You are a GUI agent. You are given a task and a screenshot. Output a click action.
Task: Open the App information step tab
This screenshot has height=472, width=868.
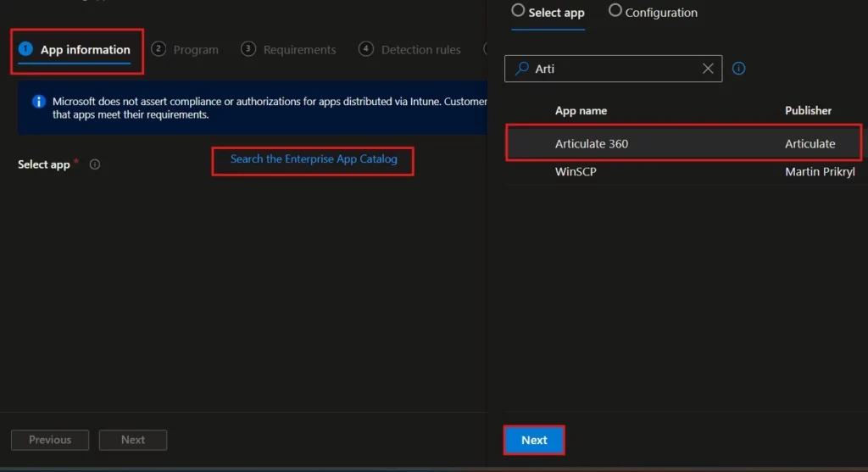pyautogui.click(x=75, y=50)
